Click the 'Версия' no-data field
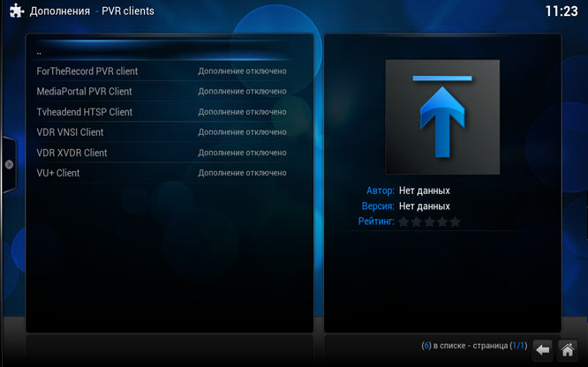This screenshot has height=367, width=588. coord(425,206)
